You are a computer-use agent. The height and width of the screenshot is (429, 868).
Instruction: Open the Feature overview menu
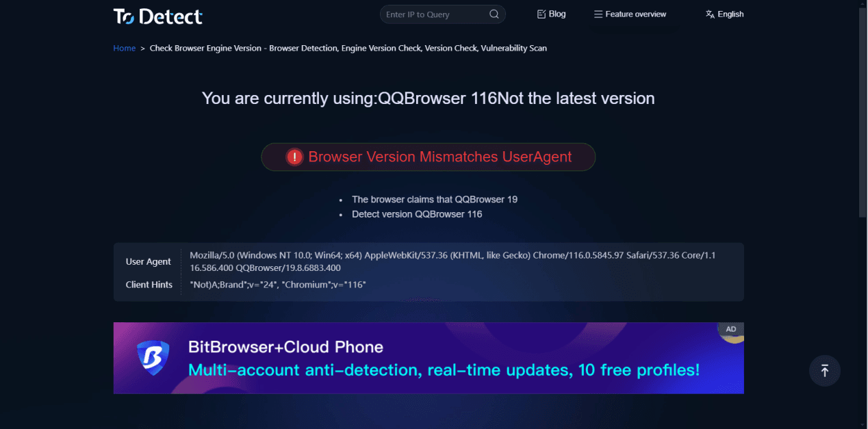point(630,14)
